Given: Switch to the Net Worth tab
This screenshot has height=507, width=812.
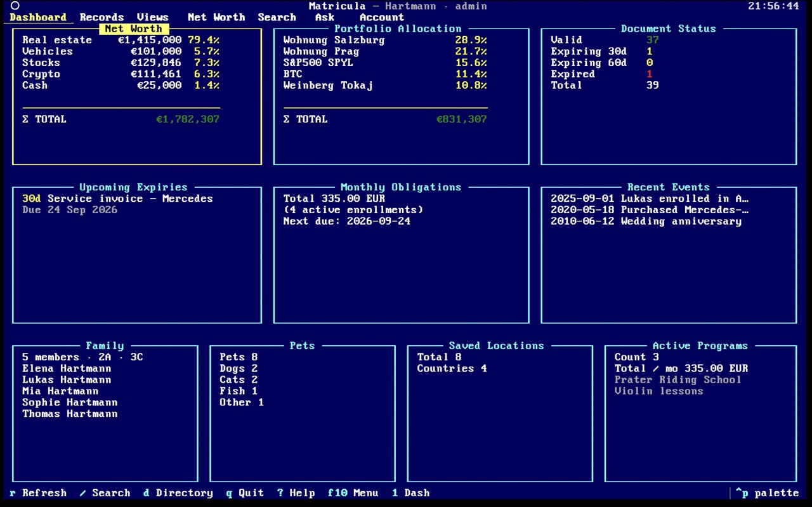Looking at the screenshot, I should [x=216, y=17].
